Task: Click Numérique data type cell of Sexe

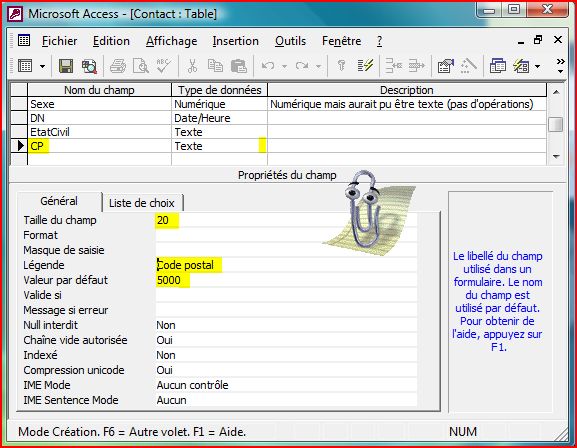Action: tap(219, 104)
